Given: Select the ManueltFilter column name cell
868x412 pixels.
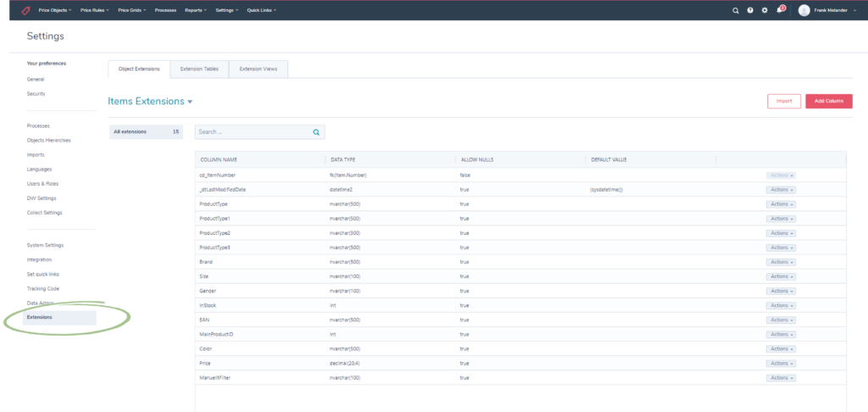Looking at the screenshot, I should point(216,378).
